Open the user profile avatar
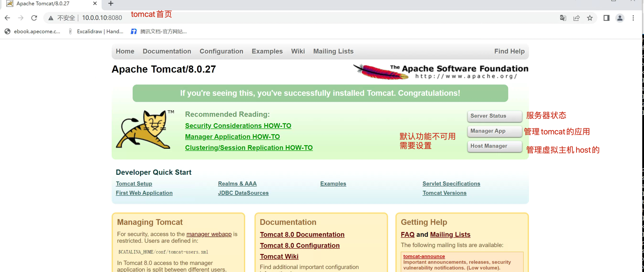Screen dimensions: 644x272 point(620,18)
